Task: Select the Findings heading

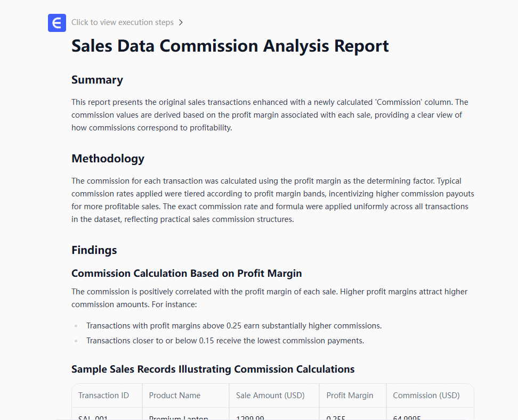Action: tap(94, 250)
